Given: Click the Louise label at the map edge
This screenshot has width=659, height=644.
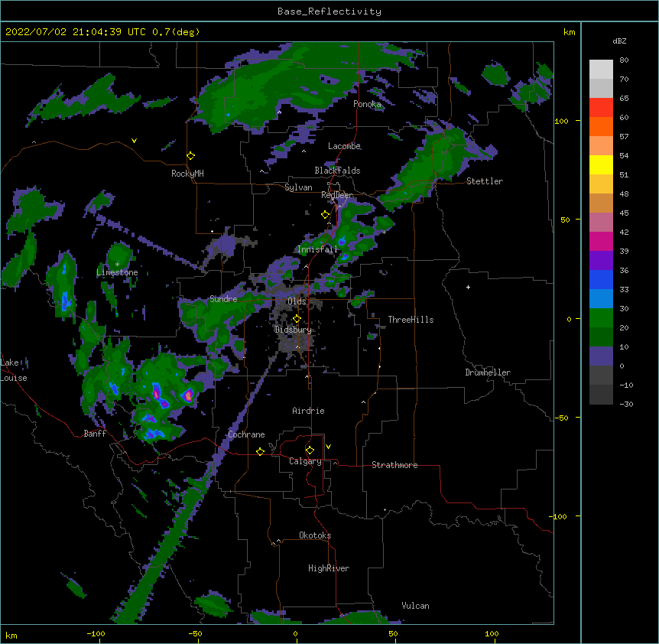Looking at the screenshot, I should 14,378.
